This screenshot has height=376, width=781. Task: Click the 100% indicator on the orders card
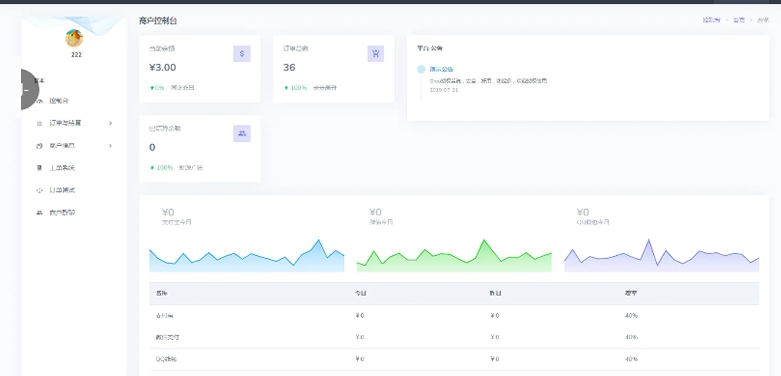point(295,88)
